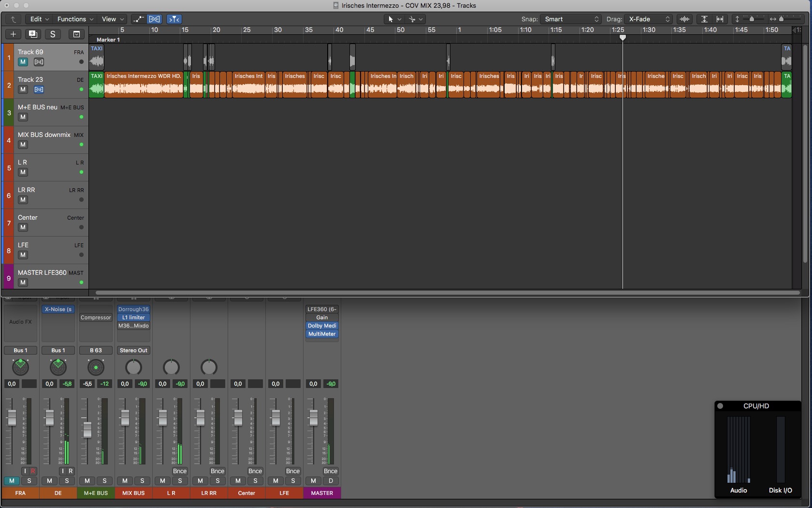Viewport: 812px width, 508px height.
Task: Open the L1 limiter plug-in
Action: 133,317
